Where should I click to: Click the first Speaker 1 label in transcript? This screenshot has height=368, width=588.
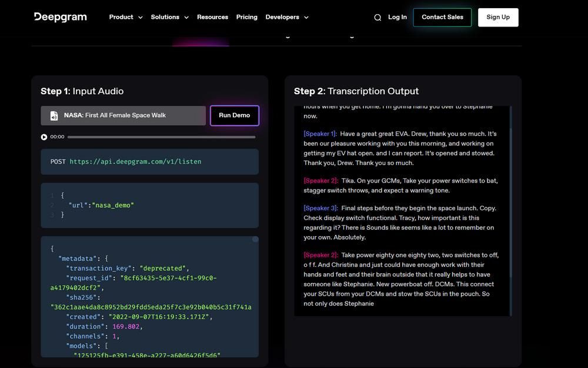point(320,134)
